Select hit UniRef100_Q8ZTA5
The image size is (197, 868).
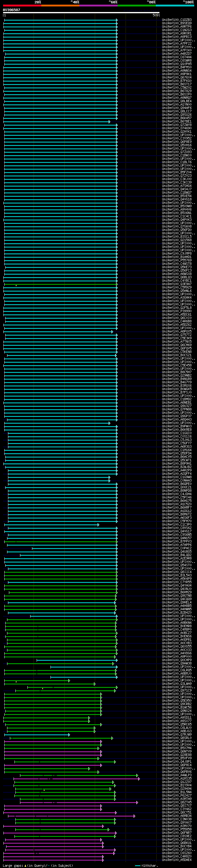[176, 803]
